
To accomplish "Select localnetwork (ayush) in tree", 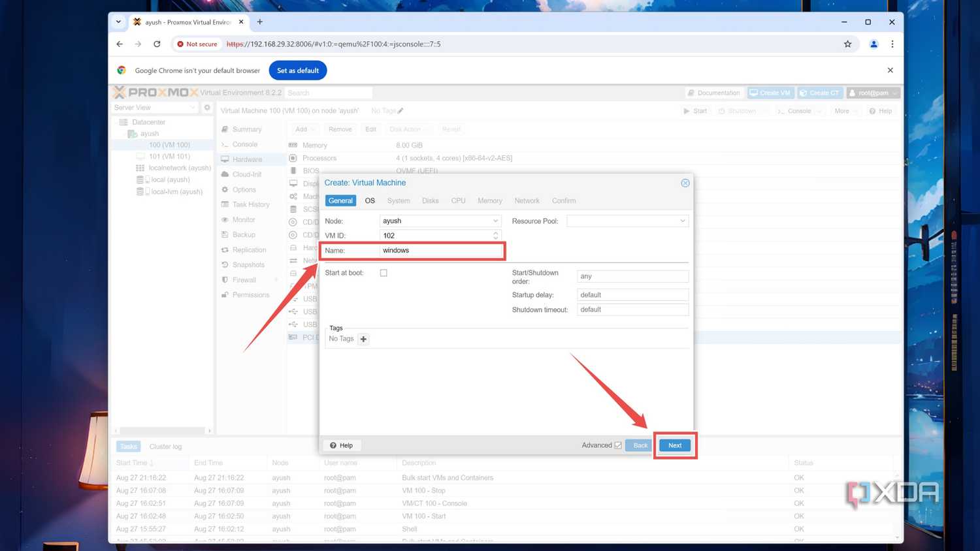I will (180, 168).
